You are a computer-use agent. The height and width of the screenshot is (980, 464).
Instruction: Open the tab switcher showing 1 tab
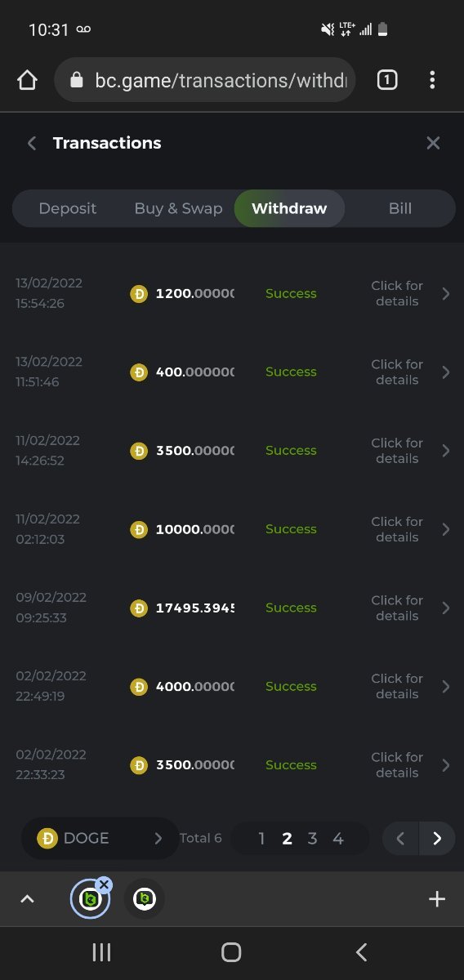point(387,79)
